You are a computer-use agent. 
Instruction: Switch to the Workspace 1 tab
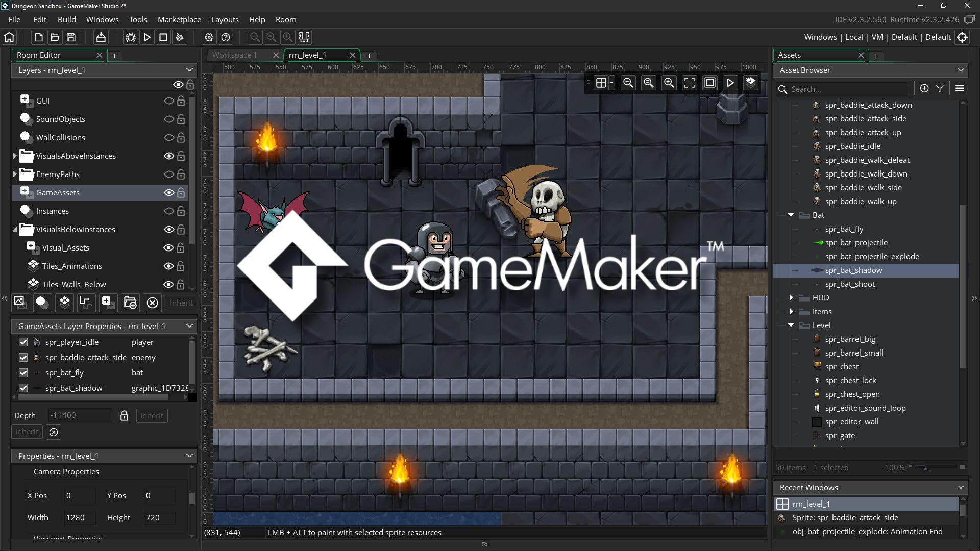click(234, 55)
